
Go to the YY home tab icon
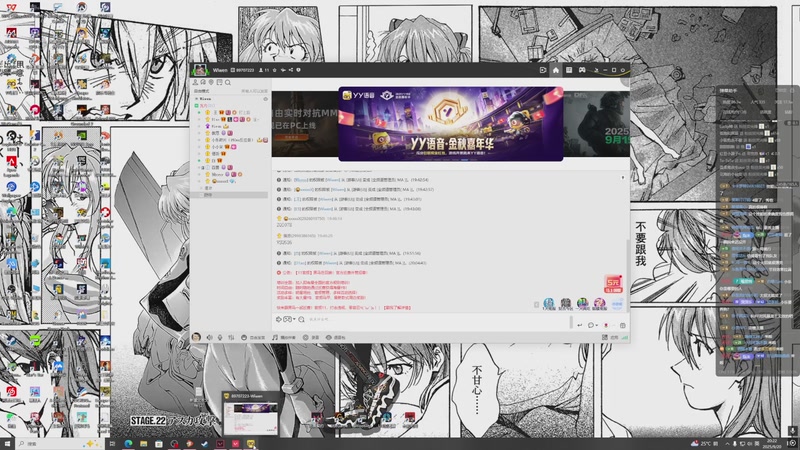click(556, 70)
